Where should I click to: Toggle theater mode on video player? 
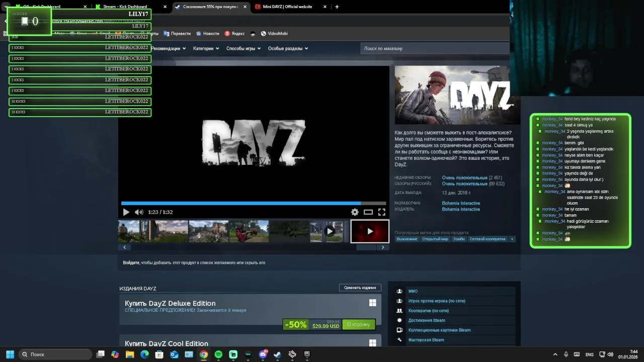click(x=368, y=212)
